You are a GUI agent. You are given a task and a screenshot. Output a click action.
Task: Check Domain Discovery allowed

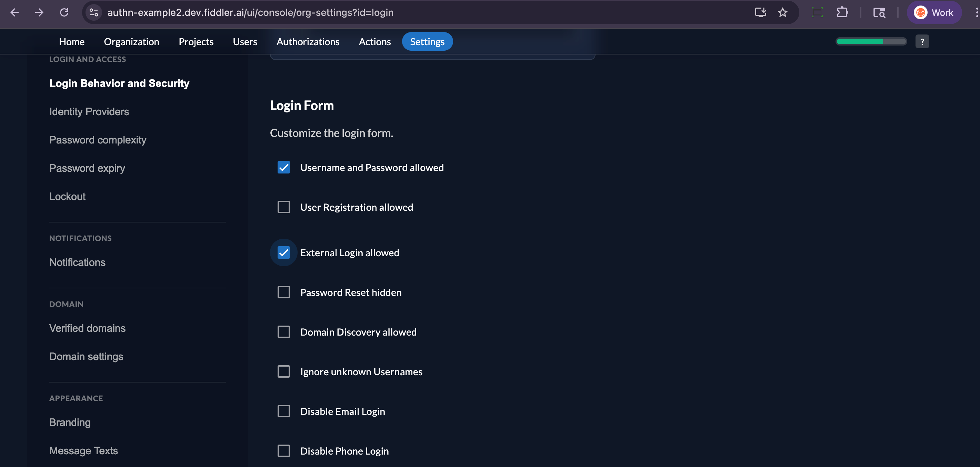[283, 331]
